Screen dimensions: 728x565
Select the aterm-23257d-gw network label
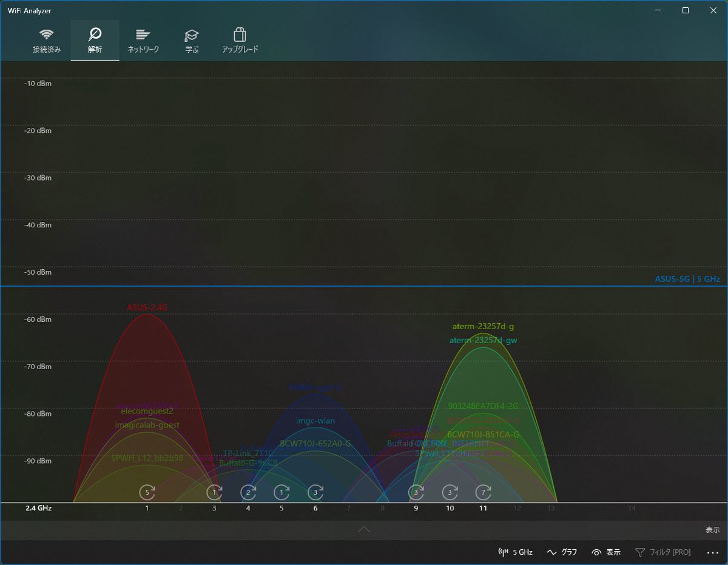pyautogui.click(x=483, y=340)
